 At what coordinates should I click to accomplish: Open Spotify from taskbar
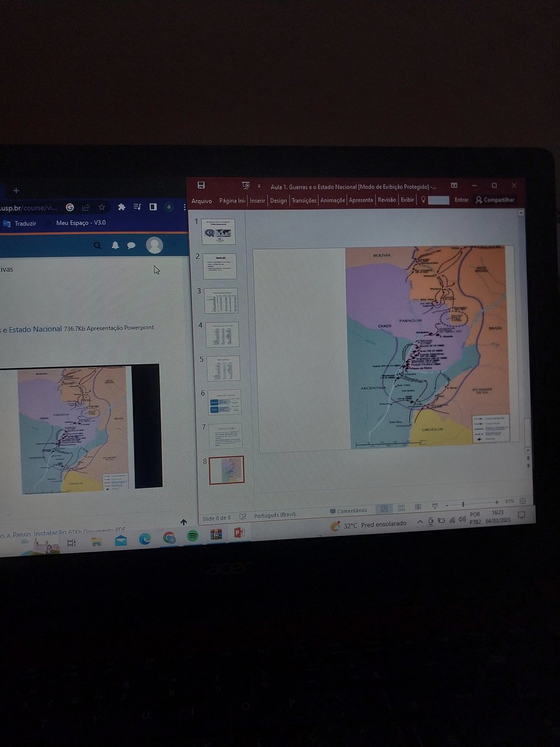point(192,535)
